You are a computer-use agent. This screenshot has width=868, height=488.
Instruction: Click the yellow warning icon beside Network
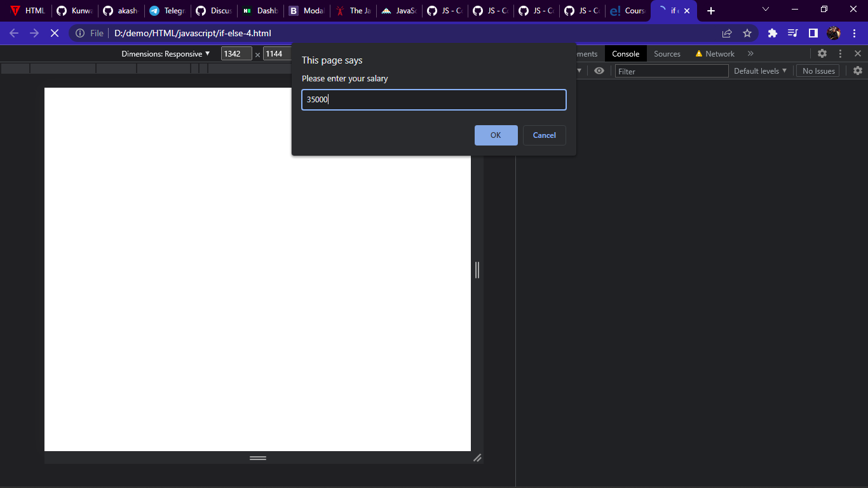[x=698, y=53]
